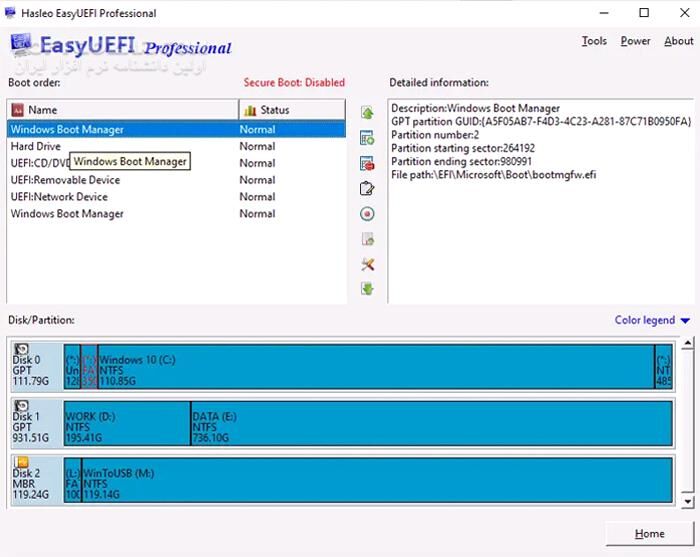Click Normal status of UEFI:Network Device

(257, 197)
